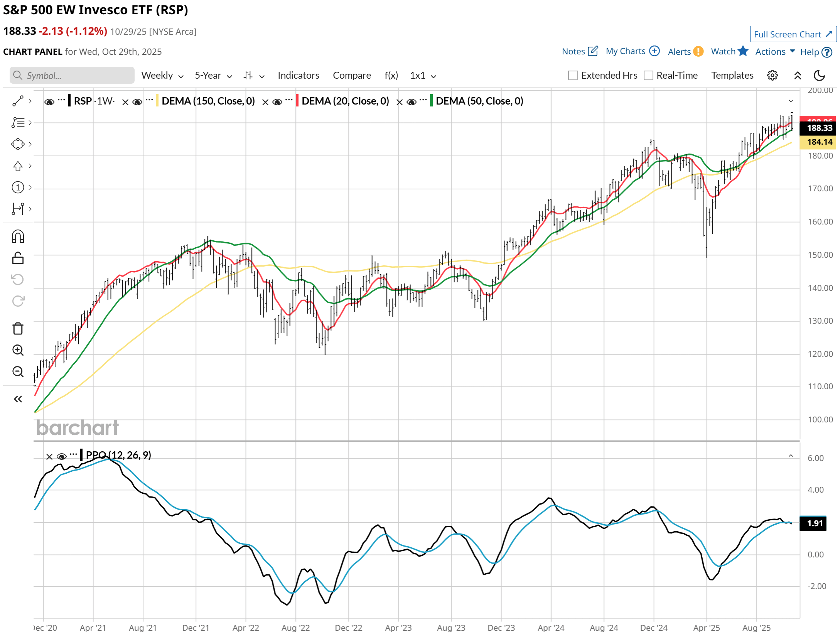840x633 pixels.
Task: Open the Indicators menu
Action: click(x=298, y=76)
